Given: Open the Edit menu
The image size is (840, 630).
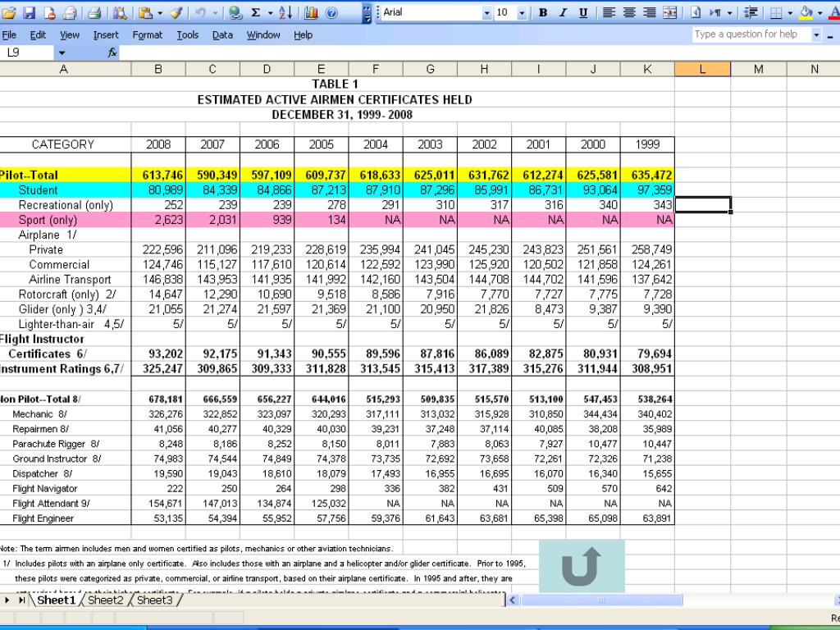Looking at the screenshot, I should (x=38, y=34).
